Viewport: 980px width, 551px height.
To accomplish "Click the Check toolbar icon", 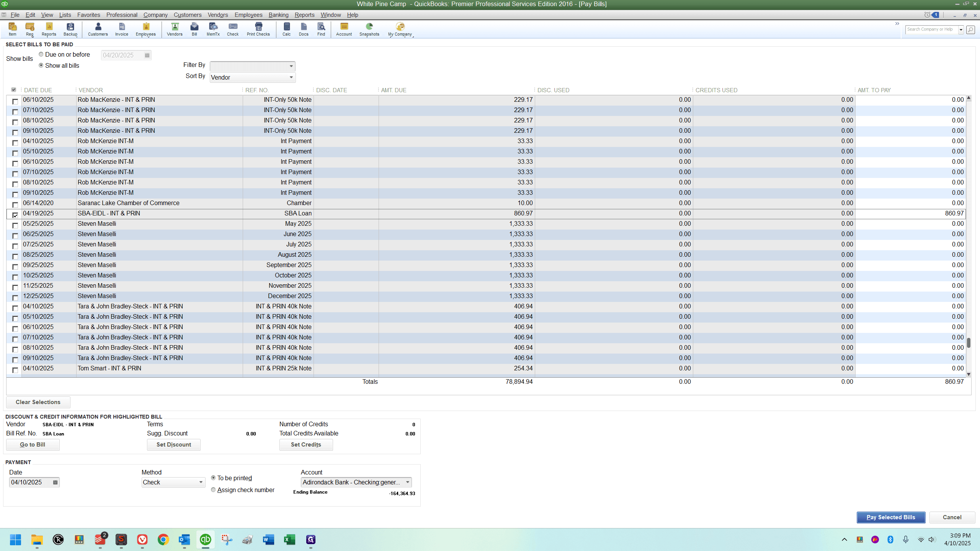I will tap(233, 29).
